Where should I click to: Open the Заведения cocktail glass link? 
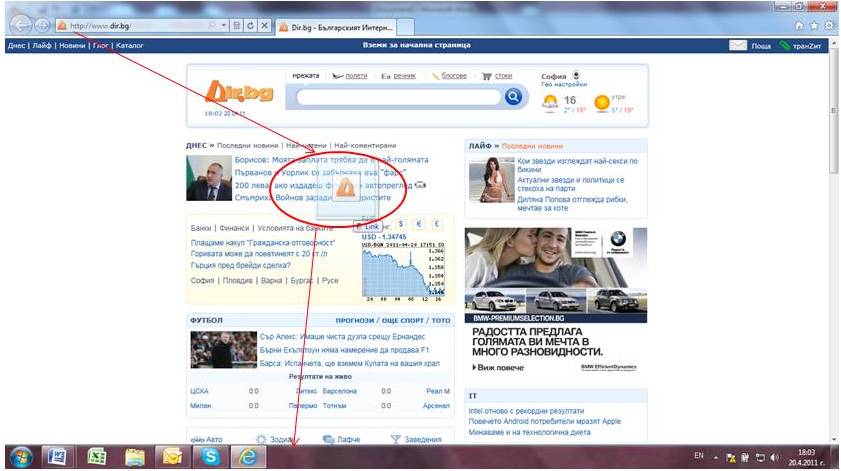416,439
